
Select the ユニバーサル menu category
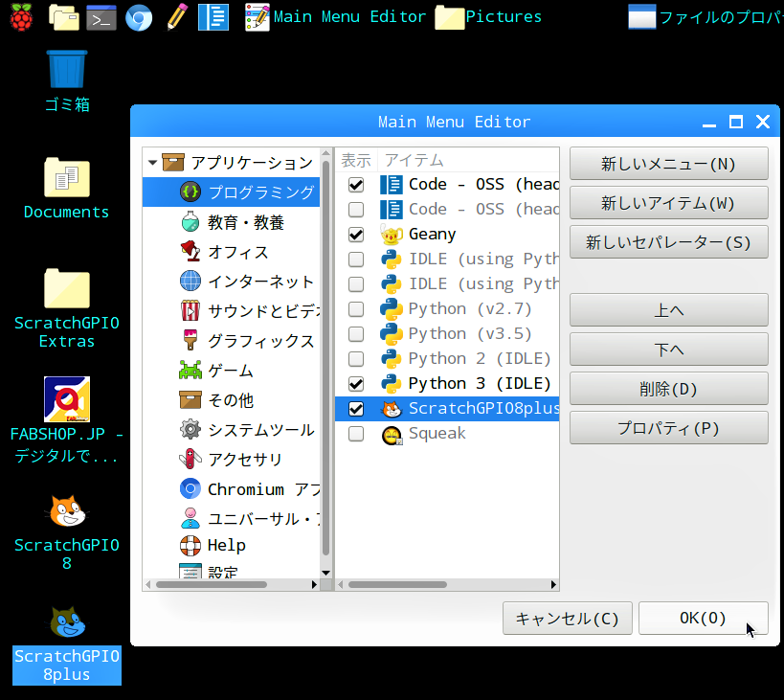click(231, 519)
